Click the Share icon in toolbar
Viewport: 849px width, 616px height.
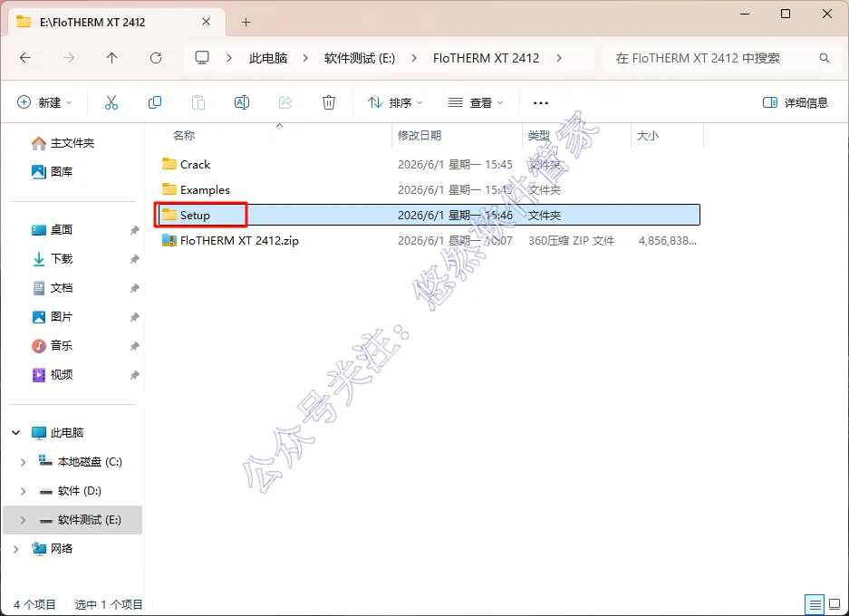point(285,102)
